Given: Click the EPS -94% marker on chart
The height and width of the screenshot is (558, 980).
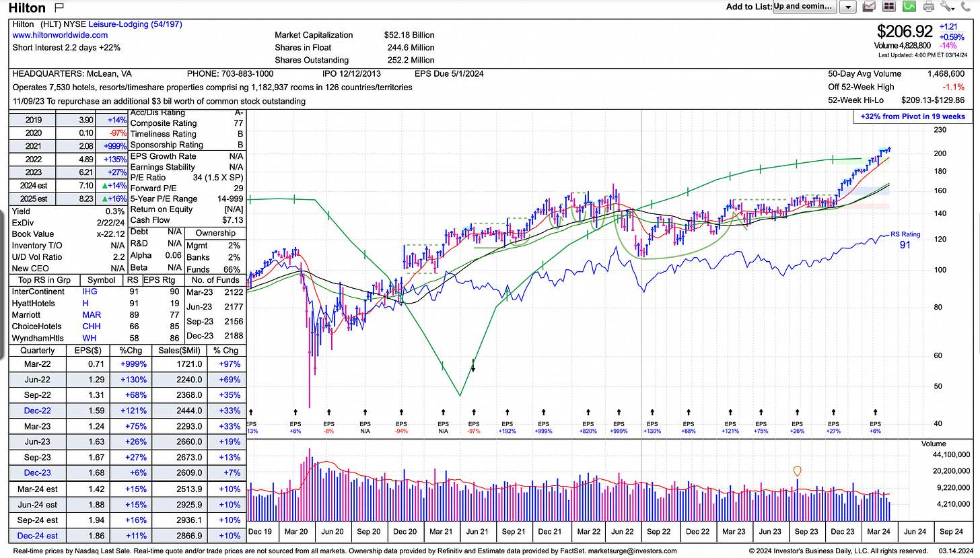Looking at the screenshot, I should [x=401, y=427].
